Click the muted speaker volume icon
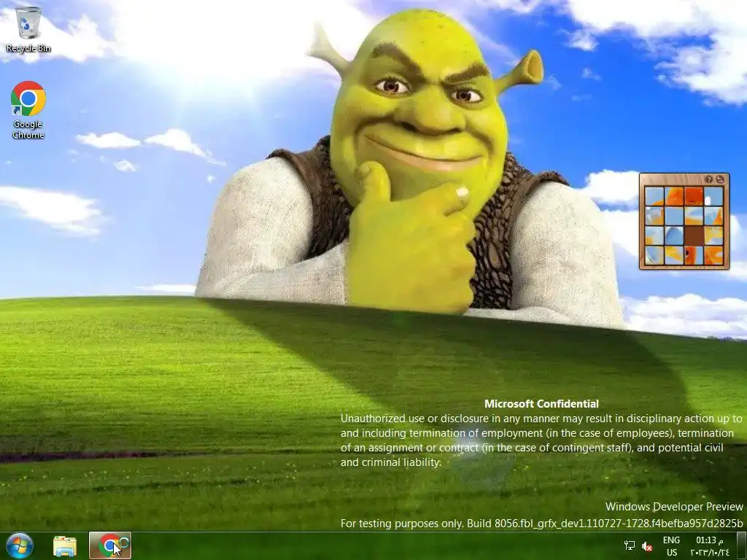The width and height of the screenshot is (747, 560). (647, 546)
